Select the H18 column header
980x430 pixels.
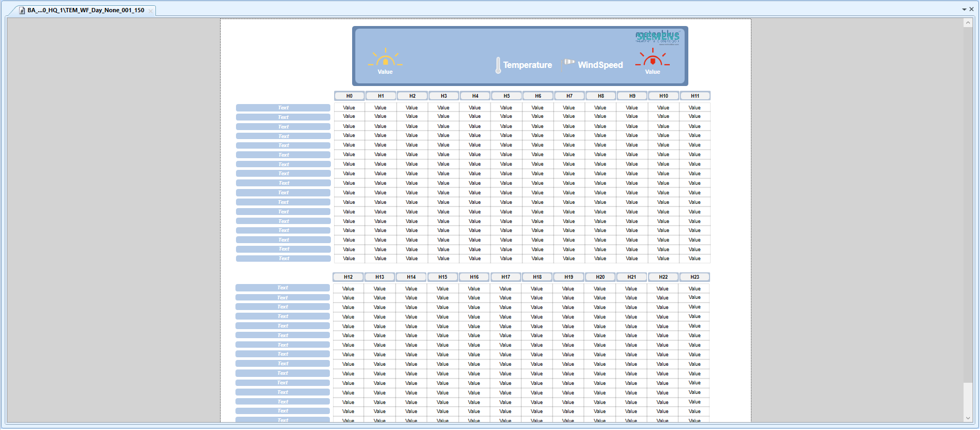[x=537, y=277]
